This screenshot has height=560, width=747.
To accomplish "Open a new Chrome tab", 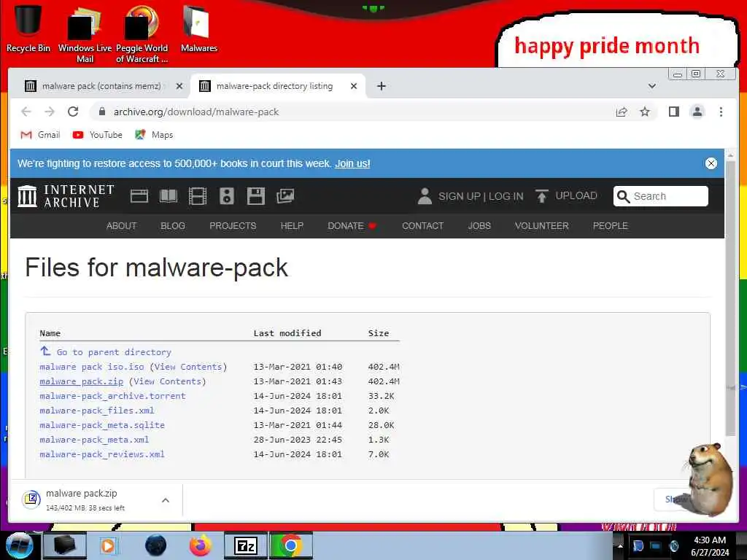I will tap(381, 86).
